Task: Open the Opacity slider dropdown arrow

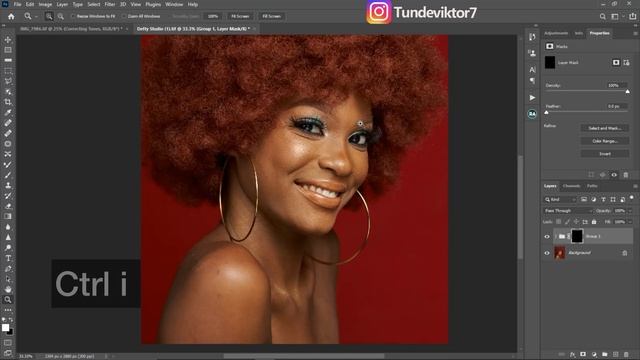Action: click(x=630, y=211)
